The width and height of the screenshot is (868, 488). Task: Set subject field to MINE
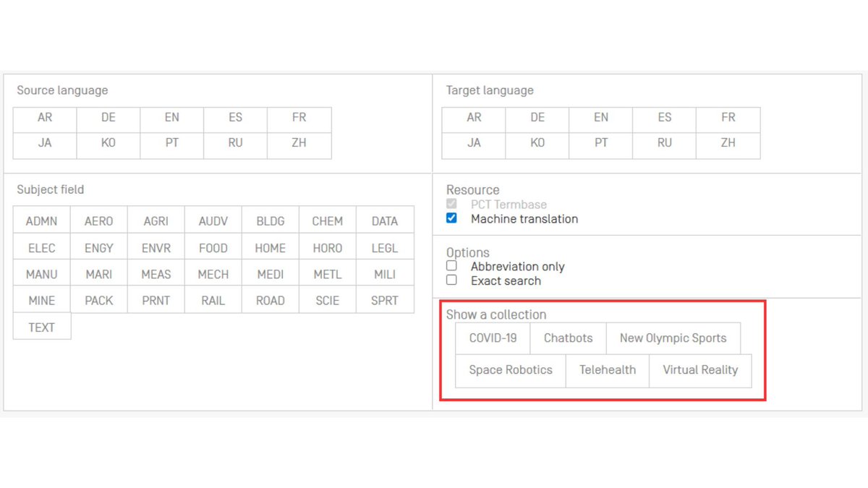click(x=41, y=300)
